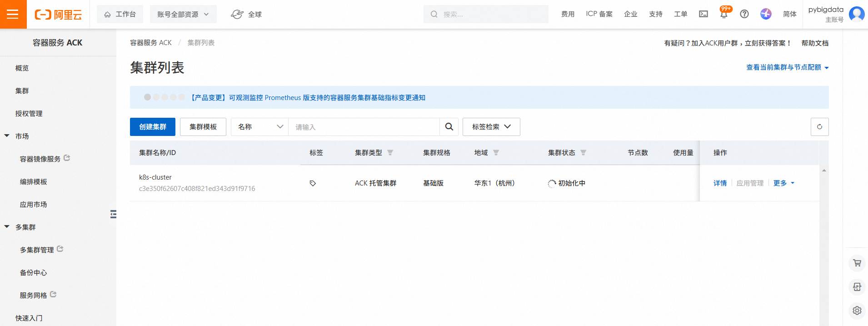Viewport: 868px width, 326px height.
Task: Open the settings gear side icon
Action: [x=857, y=311]
